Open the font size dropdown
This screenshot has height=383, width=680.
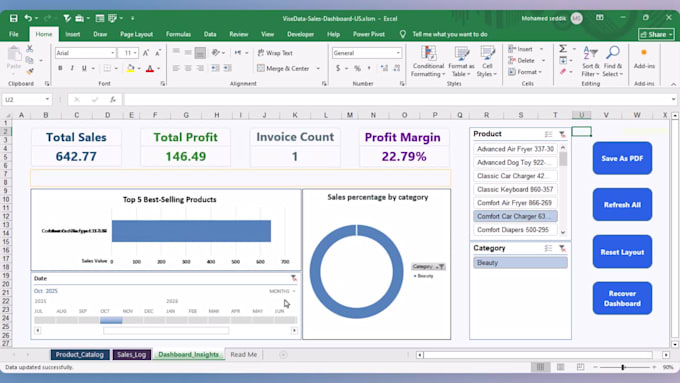tap(135, 53)
